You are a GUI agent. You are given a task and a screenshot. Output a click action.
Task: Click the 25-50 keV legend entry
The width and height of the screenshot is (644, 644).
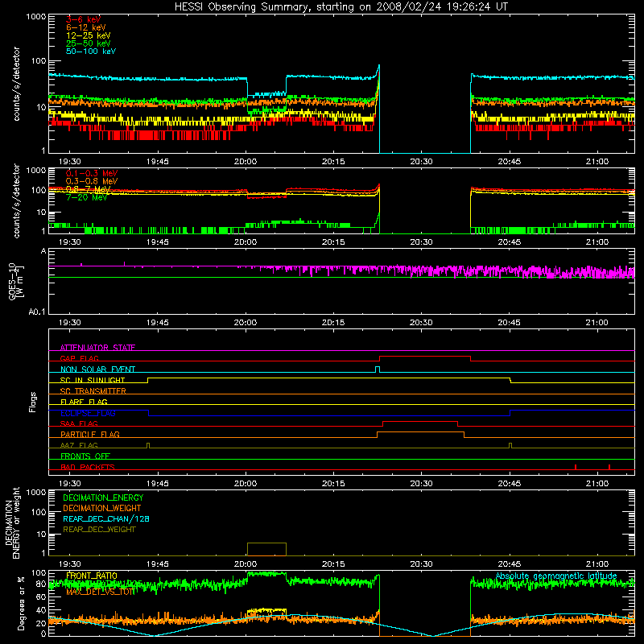(89, 43)
